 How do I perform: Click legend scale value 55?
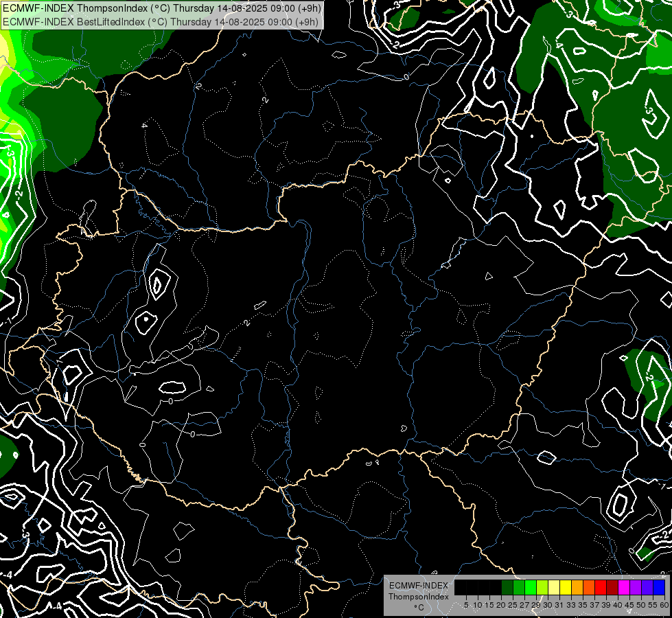653,605
